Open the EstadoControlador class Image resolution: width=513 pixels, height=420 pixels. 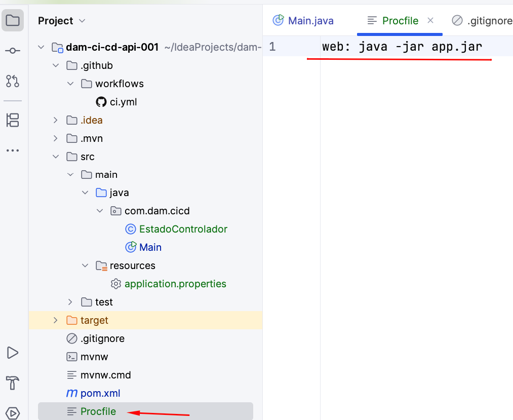(x=182, y=229)
